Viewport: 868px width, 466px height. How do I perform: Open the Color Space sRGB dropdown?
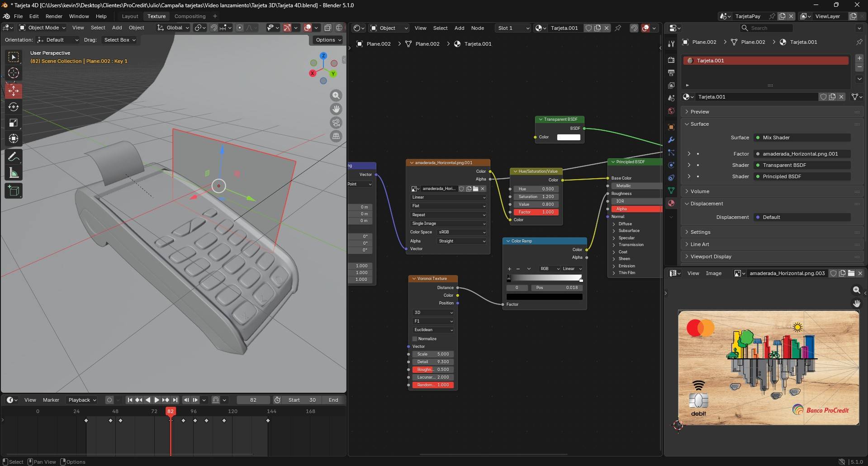[461, 232]
